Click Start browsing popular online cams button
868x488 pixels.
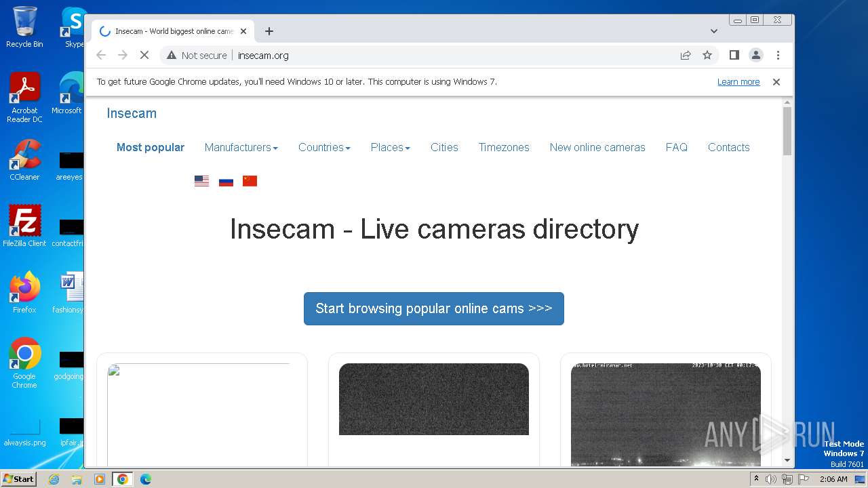(434, 308)
